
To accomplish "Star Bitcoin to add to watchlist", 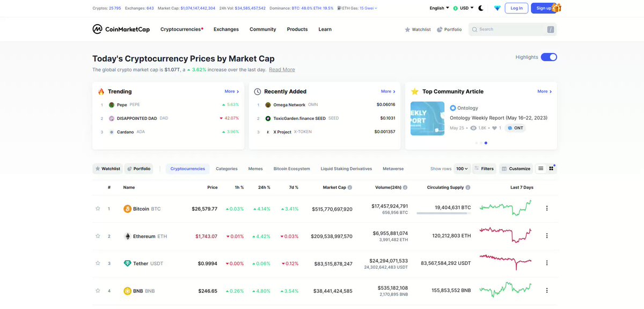I will [x=98, y=209].
